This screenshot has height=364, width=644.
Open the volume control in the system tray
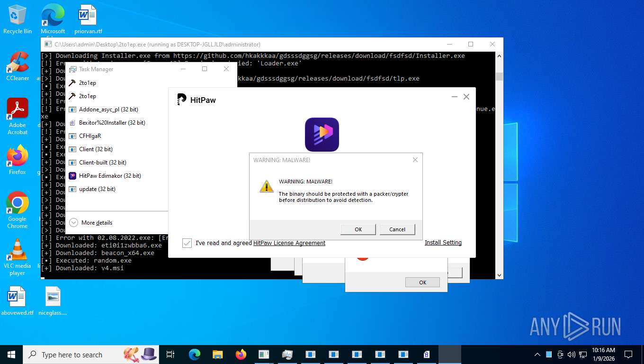tap(571, 355)
